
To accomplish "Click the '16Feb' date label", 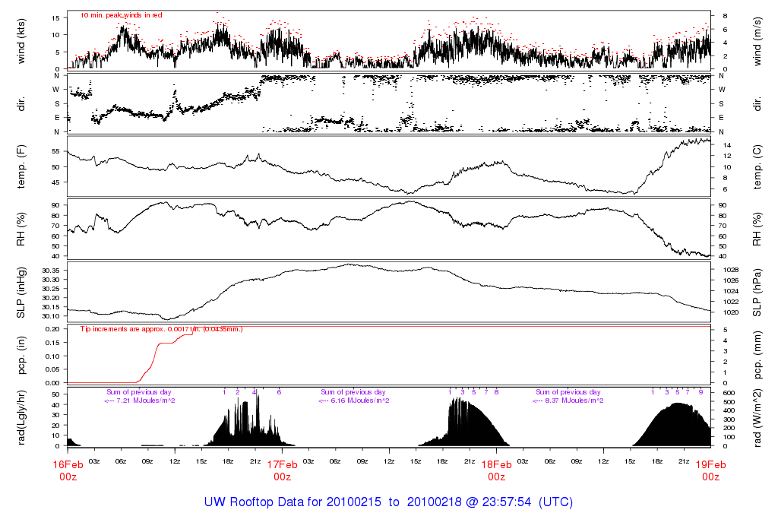I will [68, 465].
